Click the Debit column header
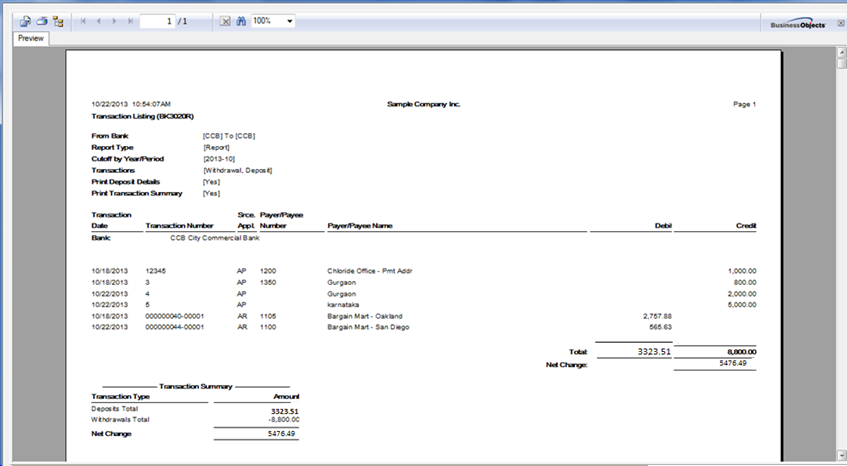847x466 pixels. (663, 226)
